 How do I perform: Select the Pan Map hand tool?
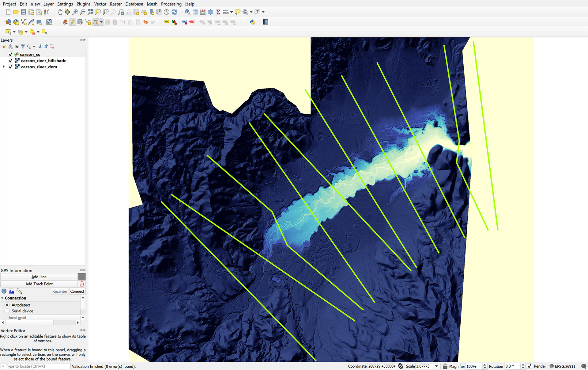pos(60,12)
